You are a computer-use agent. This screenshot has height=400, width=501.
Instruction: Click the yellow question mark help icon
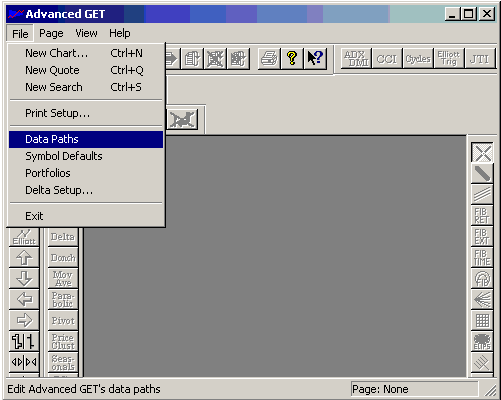click(292, 59)
